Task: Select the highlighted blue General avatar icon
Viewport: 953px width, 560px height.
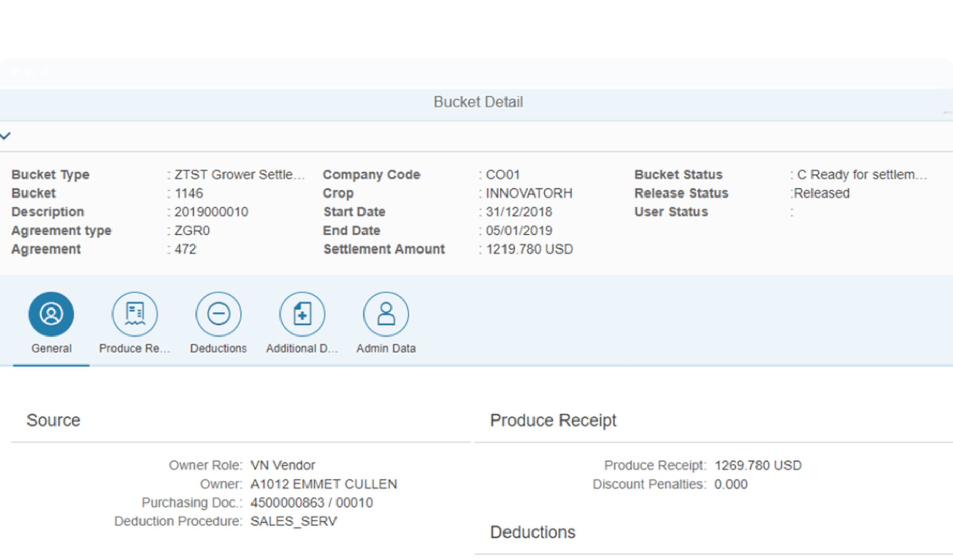Action: [50, 314]
